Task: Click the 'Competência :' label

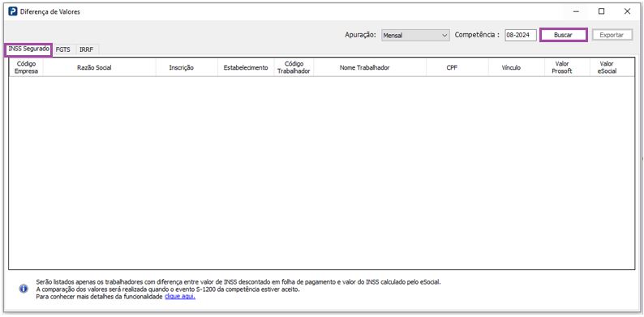Action: (477, 35)
